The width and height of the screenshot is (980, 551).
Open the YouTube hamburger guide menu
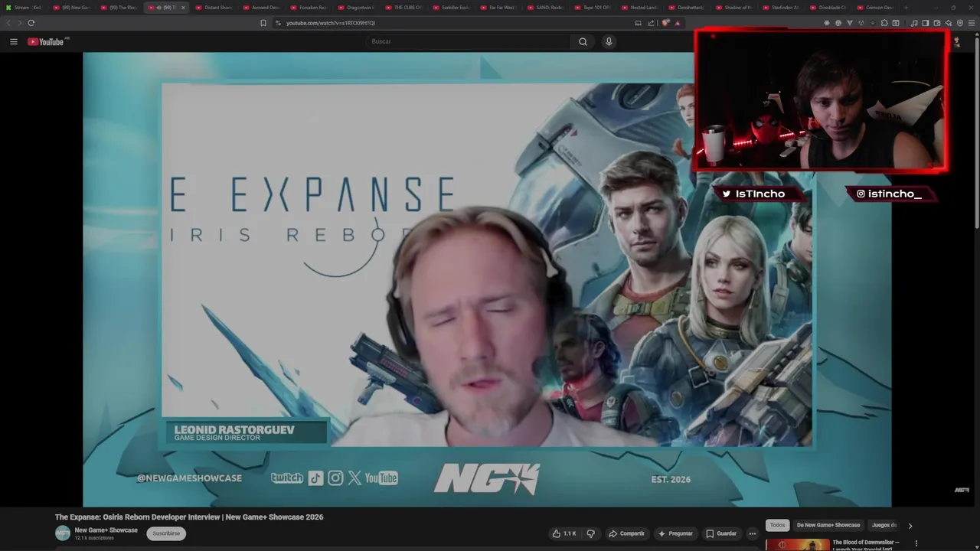pos(13,41)
